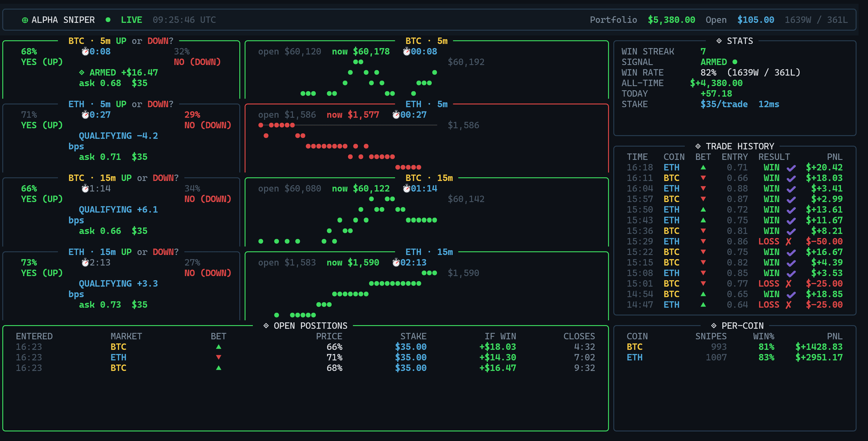Click the red X in the 14:47 ETH LOSS row
The width and height of the screenshot is (868, 441).
tap(788, 305)
